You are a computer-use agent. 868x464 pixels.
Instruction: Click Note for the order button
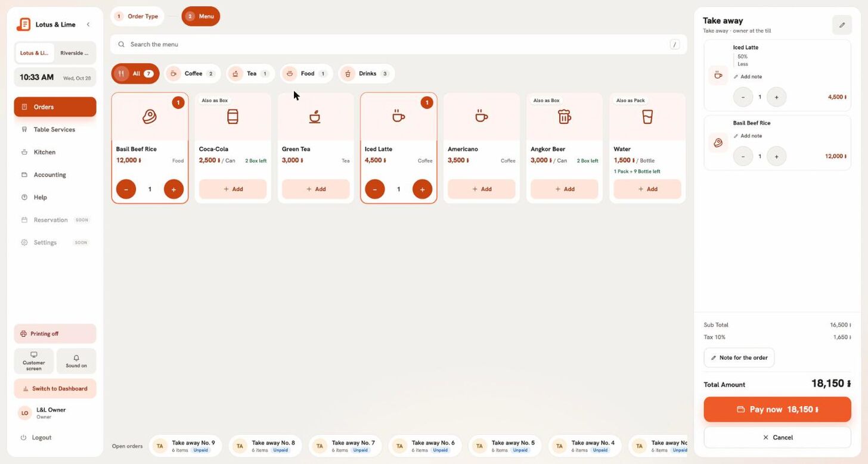coord(739,357)
